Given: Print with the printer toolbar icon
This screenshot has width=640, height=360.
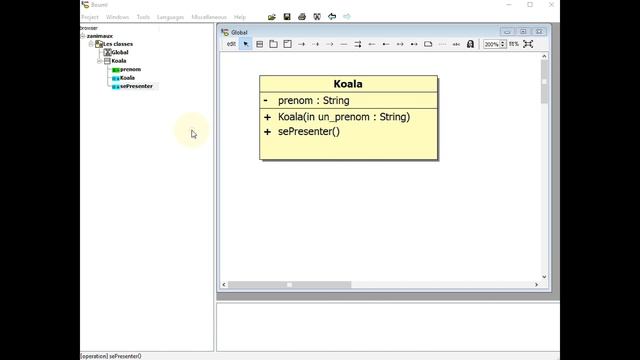Looking at the screenshot, I should pyautogui.click(x=302, y=17).
